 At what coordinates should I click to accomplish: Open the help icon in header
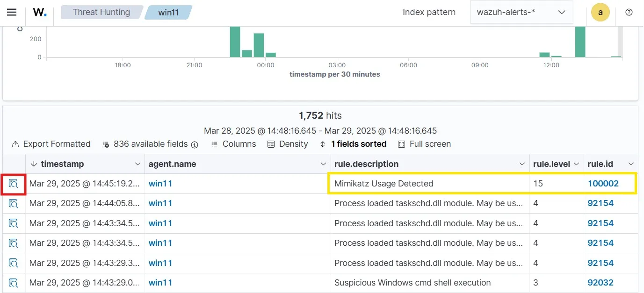pyautogui.click(x=629, y=13)
